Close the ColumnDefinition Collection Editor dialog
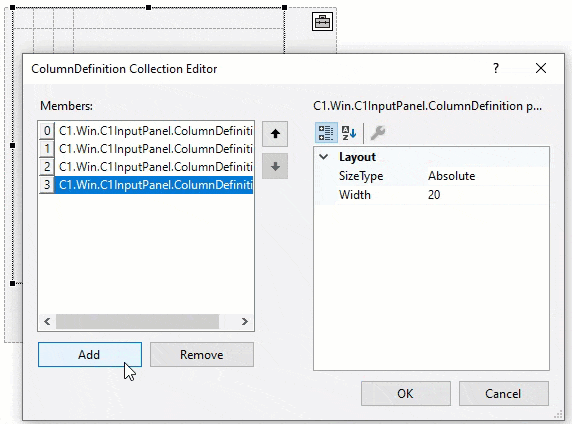This screenshot has width=572, height=424. tap(541, 68)
